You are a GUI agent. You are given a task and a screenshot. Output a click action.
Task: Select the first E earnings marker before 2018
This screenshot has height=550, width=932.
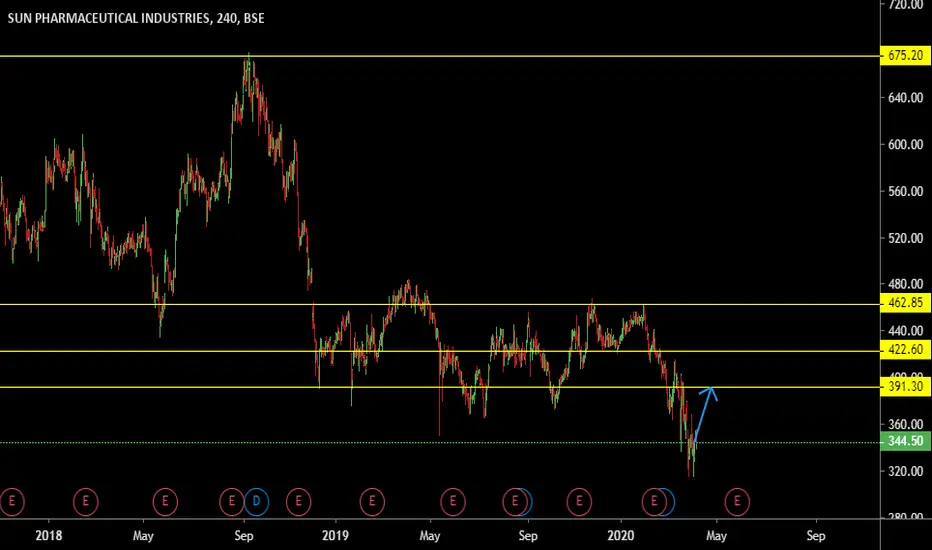click(x=11, y=502)
